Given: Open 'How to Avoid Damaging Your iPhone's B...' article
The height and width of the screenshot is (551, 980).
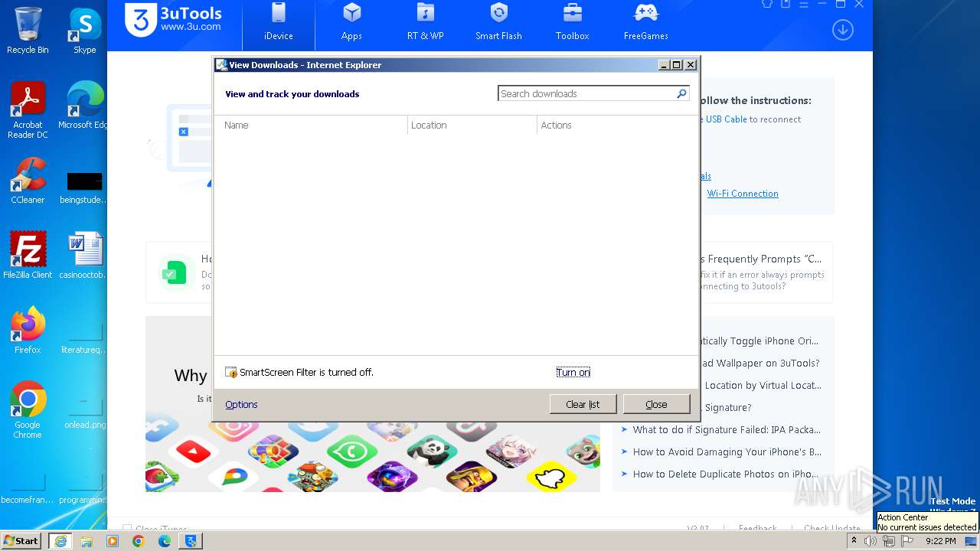Looking at the screenshot, I should [727, 452].
